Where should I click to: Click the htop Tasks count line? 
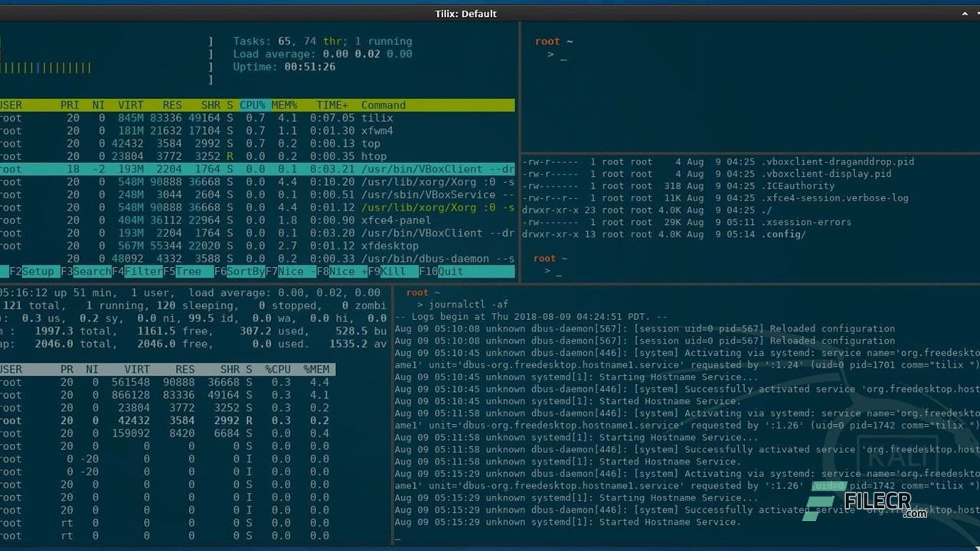322,41
